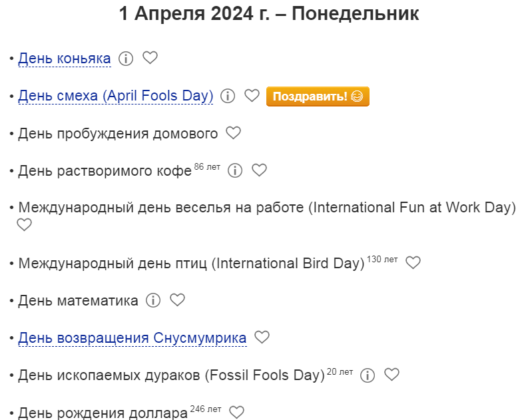Like День возвращения Снусмумрика
This screenshot has height=420, width=522.
[262, 337]
